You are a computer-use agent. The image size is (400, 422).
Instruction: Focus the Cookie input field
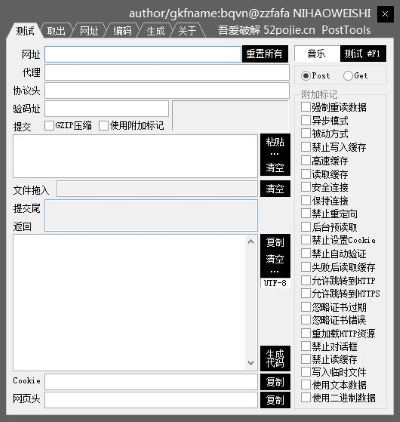[151, 382]
